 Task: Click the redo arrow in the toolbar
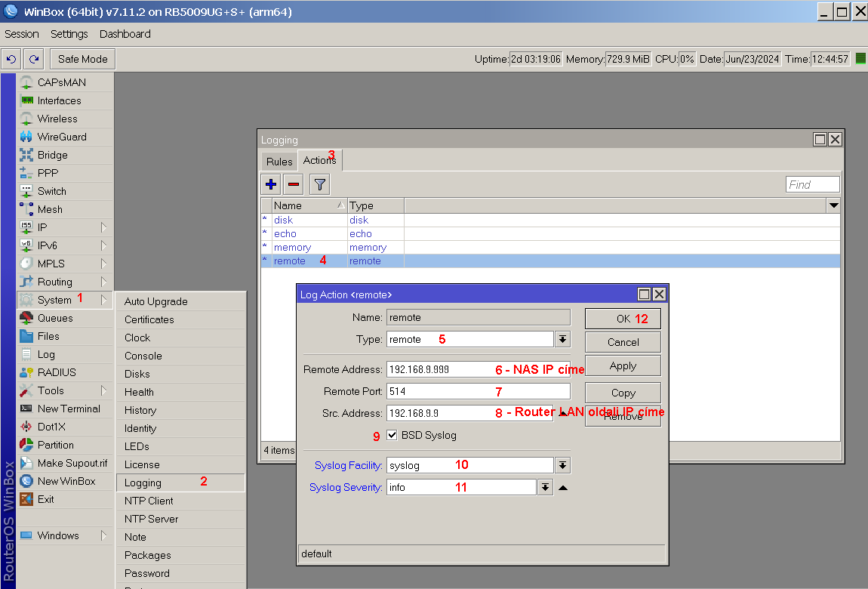[33, 59]
